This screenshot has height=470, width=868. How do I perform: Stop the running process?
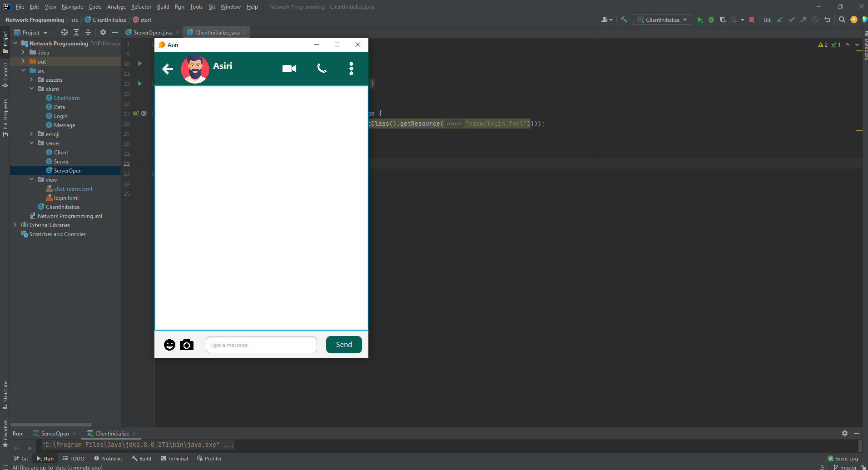752,20
